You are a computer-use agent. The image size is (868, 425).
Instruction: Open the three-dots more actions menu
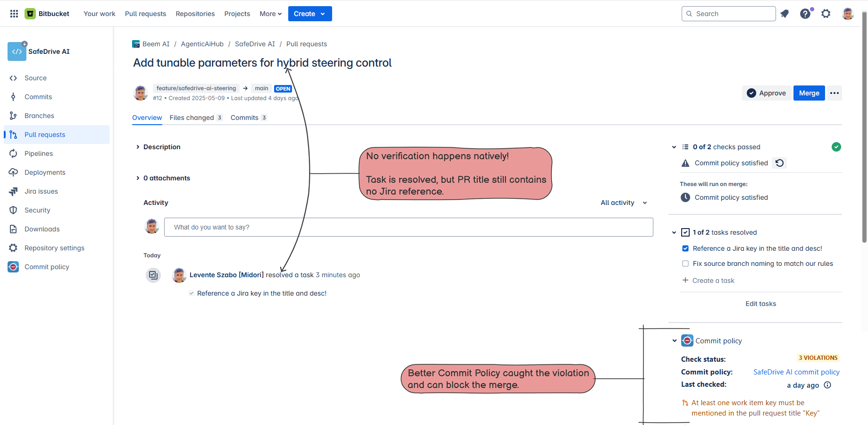point(835,93)
